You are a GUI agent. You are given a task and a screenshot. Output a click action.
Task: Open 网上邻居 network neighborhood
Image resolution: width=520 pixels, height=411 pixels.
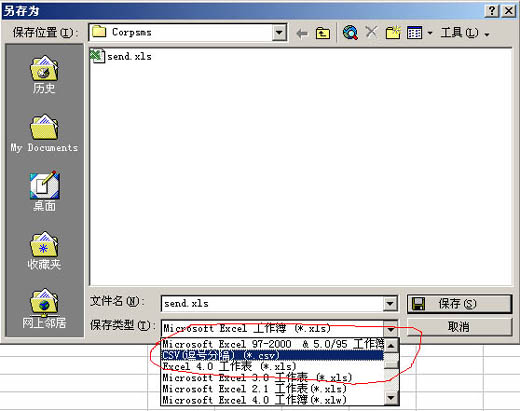(44, 309)
